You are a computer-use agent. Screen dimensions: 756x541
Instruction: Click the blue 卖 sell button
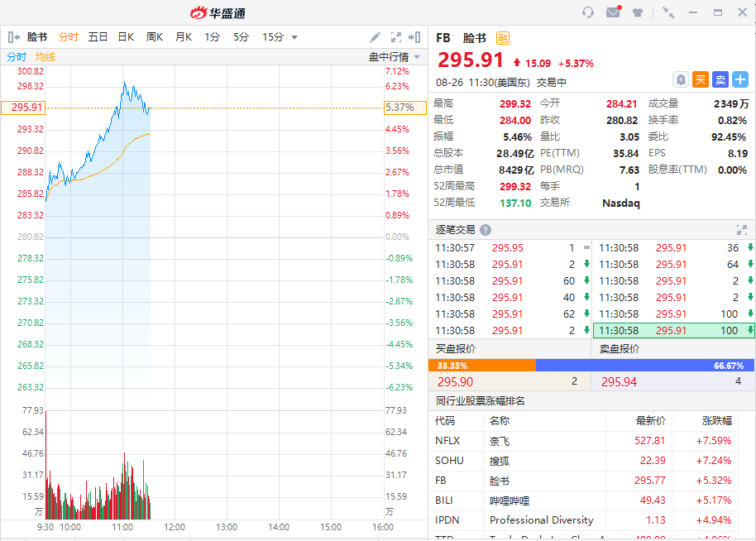(720, 79)
